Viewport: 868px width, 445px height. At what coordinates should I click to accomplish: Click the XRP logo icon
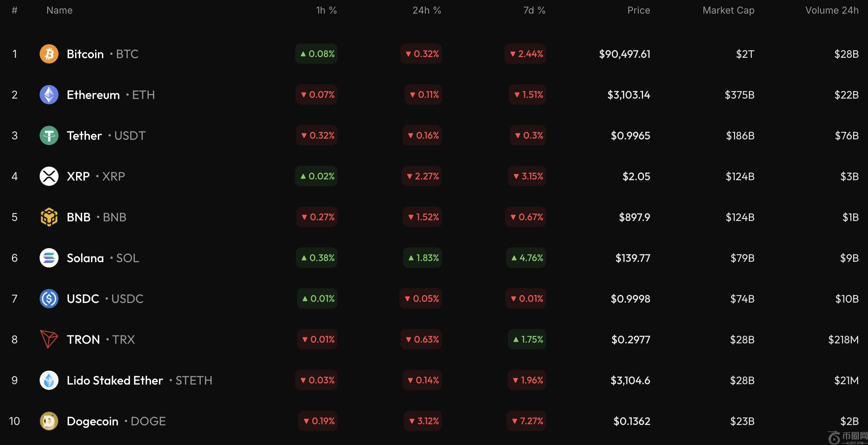coord(49,176)
